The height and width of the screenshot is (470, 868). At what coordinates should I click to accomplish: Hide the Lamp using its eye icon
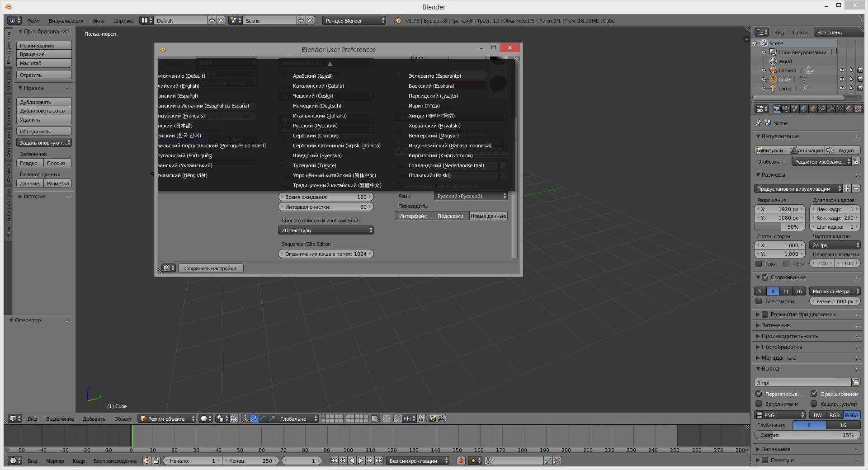click(842, 88)
